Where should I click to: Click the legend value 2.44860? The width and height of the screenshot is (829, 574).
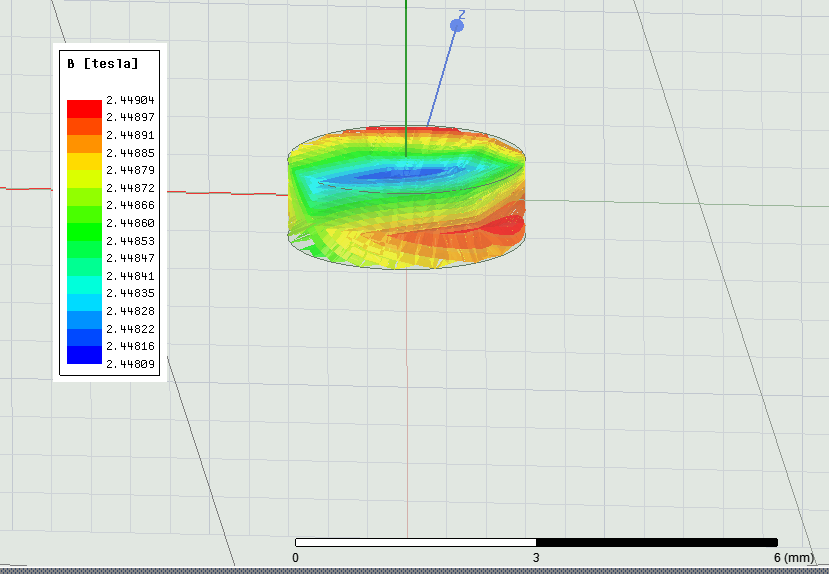pos(131,223)
